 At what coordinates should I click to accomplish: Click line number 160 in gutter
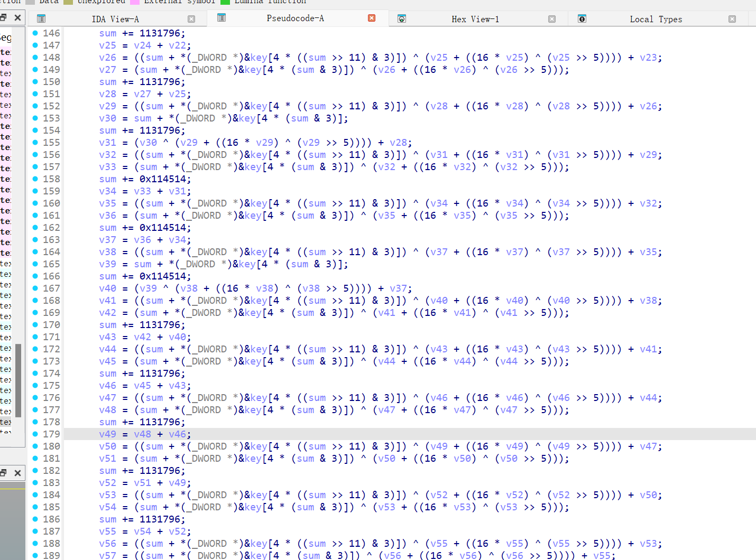(51, 203)
